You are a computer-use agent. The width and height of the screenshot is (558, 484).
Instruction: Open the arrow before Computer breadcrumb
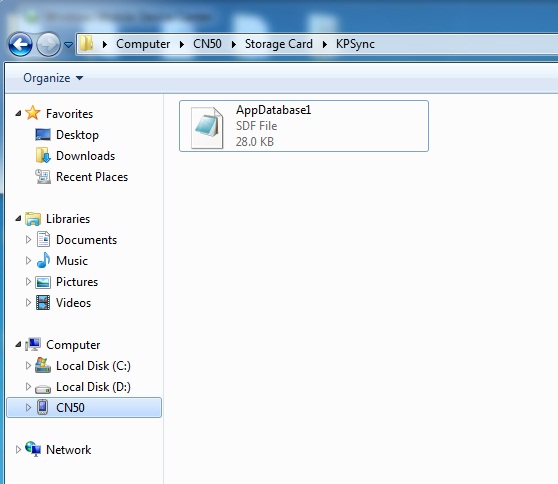[x=105, y=44]
